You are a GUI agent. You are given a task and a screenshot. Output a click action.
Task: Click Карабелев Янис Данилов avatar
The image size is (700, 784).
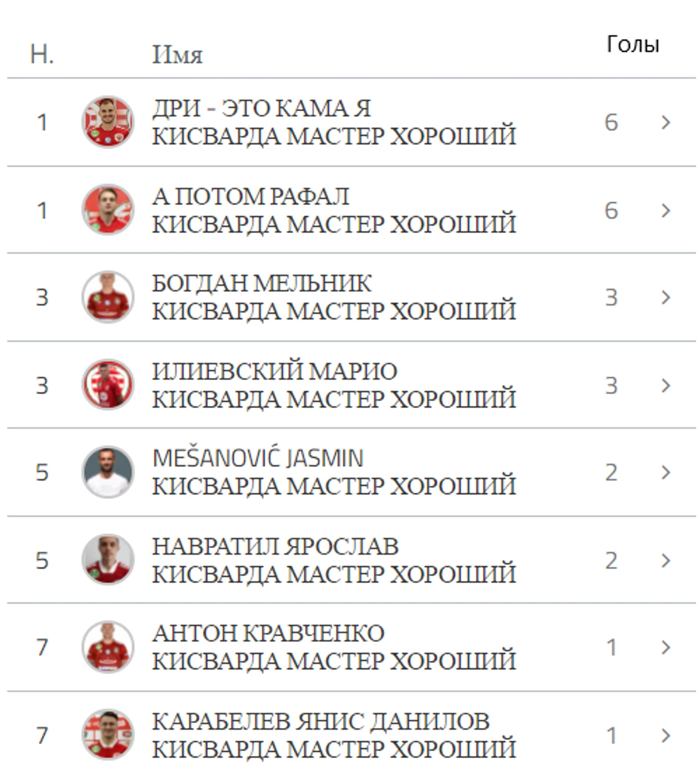107,735
